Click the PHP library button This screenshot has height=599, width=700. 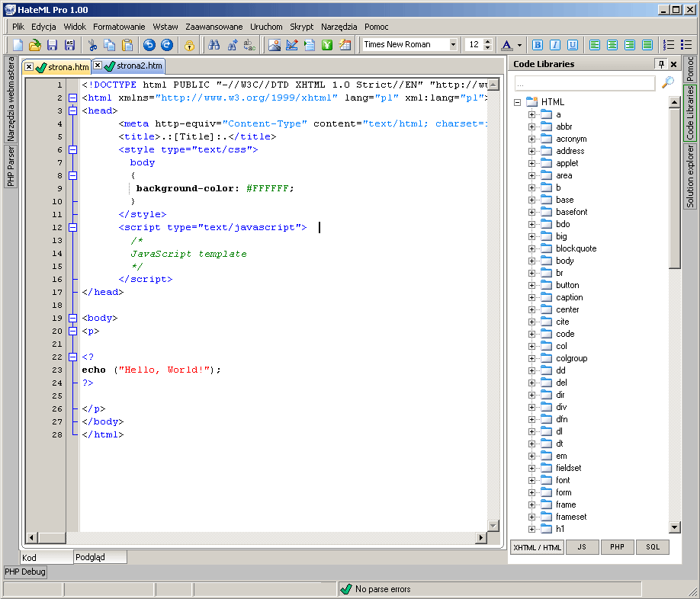(617, 547)
